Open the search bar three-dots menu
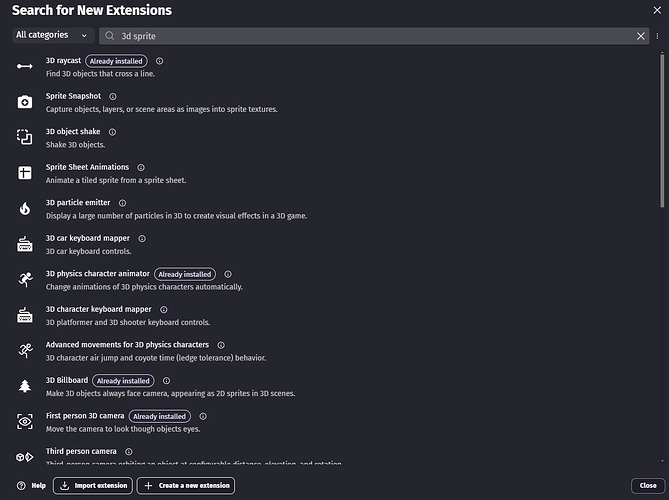The height and width of the screenshot is (500, 669). (x=657, y=36)
